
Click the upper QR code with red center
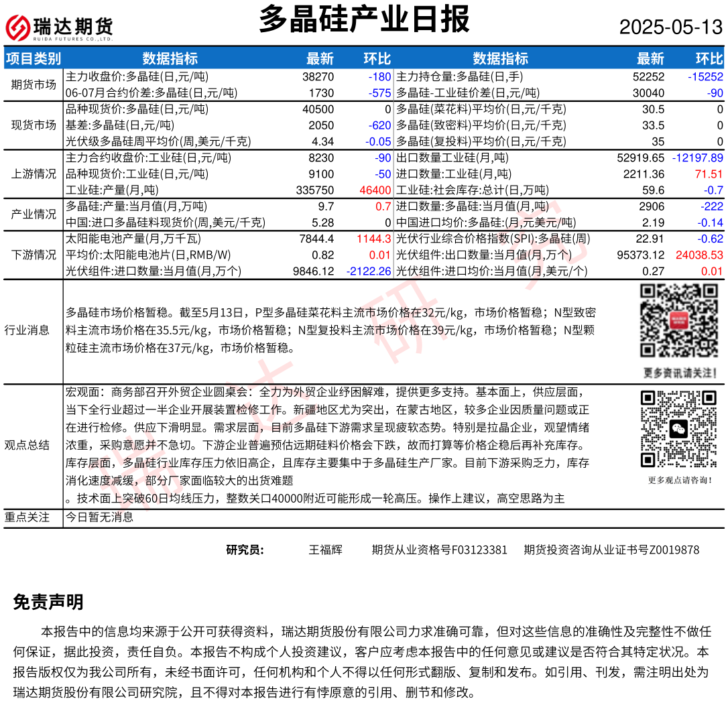pyautogui.click(x=679, y=321)
